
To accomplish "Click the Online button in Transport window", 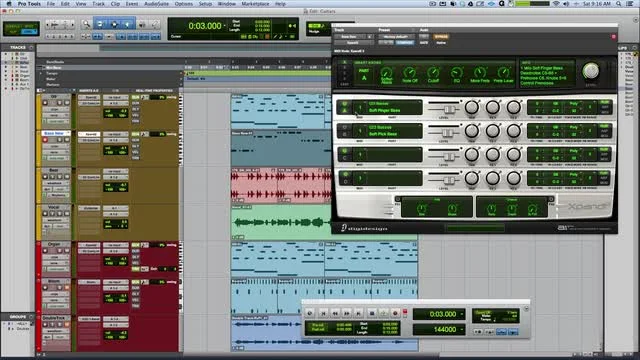I will [x=309, y=313].
